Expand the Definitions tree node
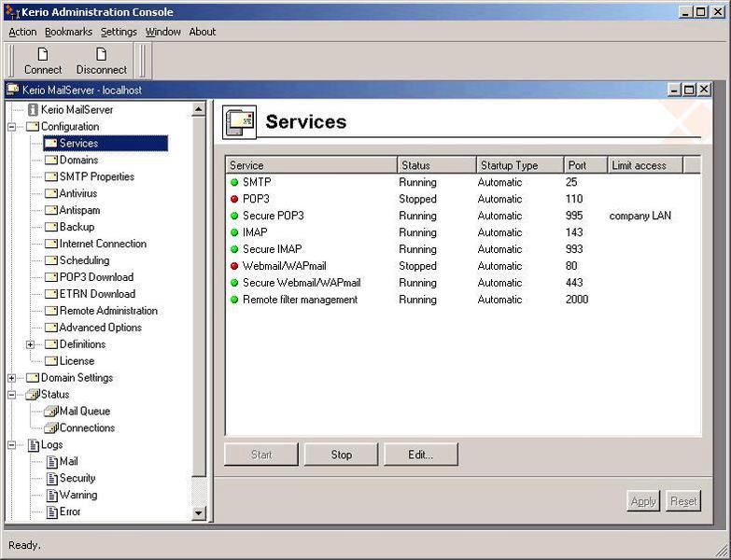This screenshot has height=560, width=731. coord(30,344)
